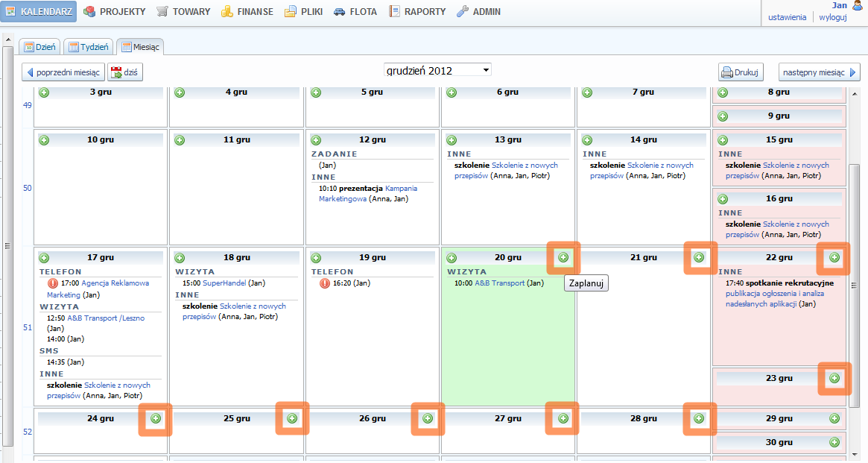Open the RAPORTY menu
This screenshot has width=868, height=463.
(417, 12)
